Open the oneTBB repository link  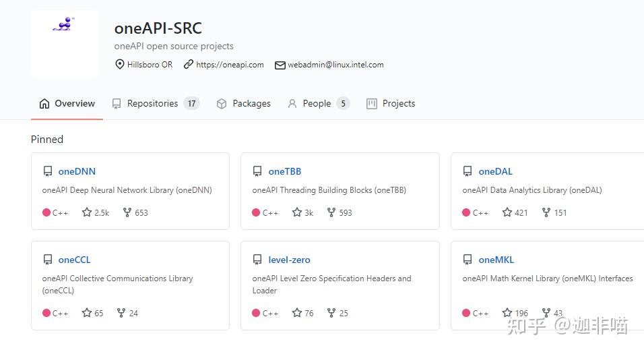pos(284,171)
